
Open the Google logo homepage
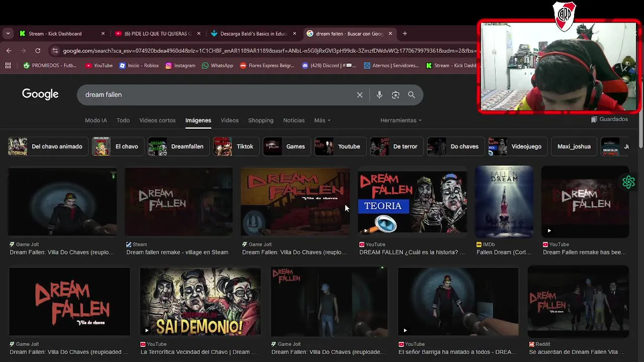click(40, 94)
